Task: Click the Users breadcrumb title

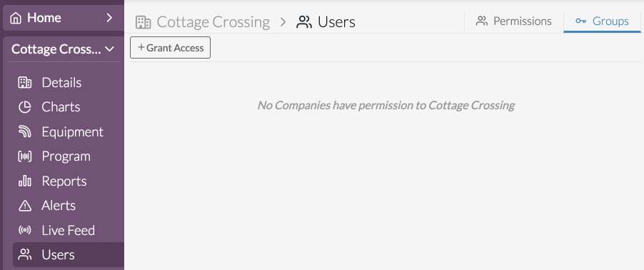Action: click(336, 22)
